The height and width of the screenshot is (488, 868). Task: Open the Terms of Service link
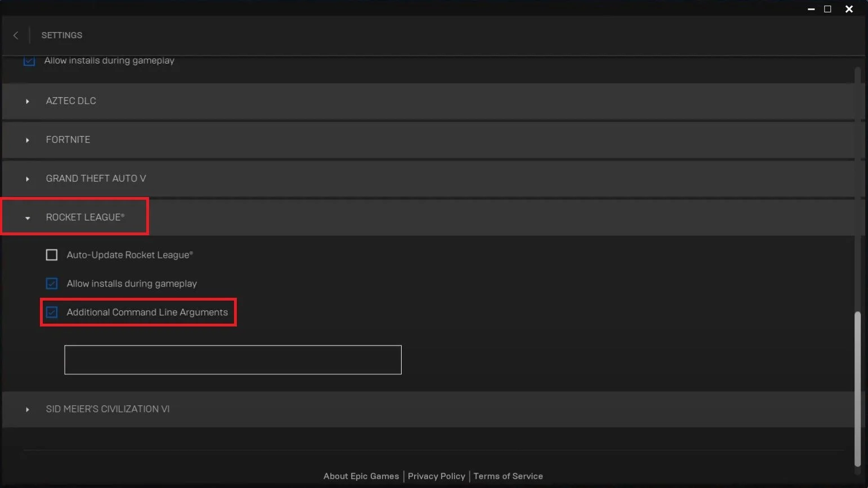508,476
